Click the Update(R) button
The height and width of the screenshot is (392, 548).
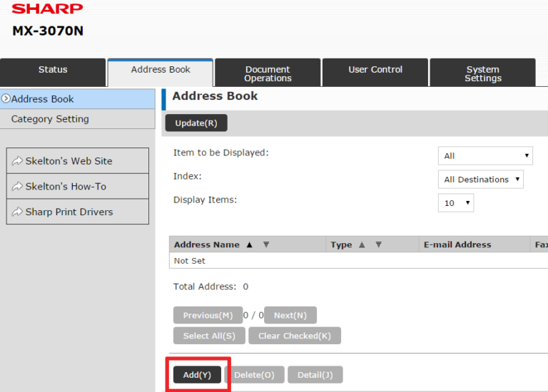tap(196, 123)
